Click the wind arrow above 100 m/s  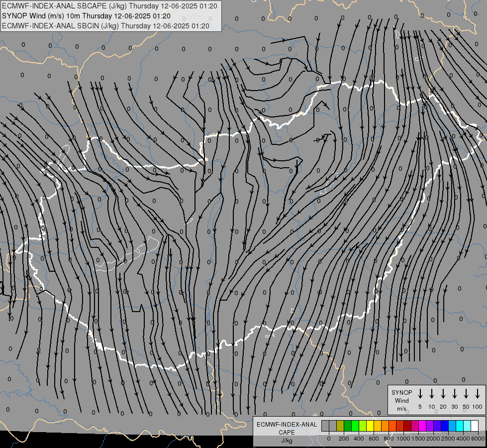point(478,394)
